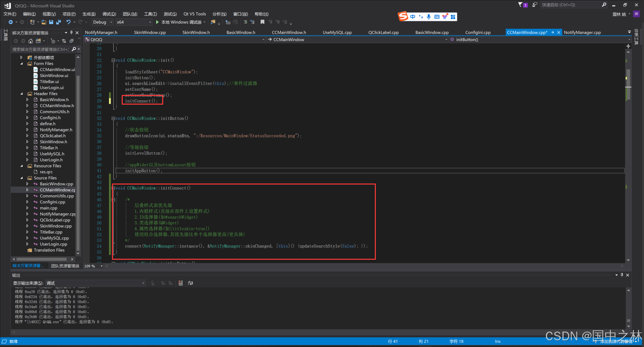Collapse the CCMainWindow::init() code block
The width and height of the screenshot is (644, 347).
tap(113, 60)
